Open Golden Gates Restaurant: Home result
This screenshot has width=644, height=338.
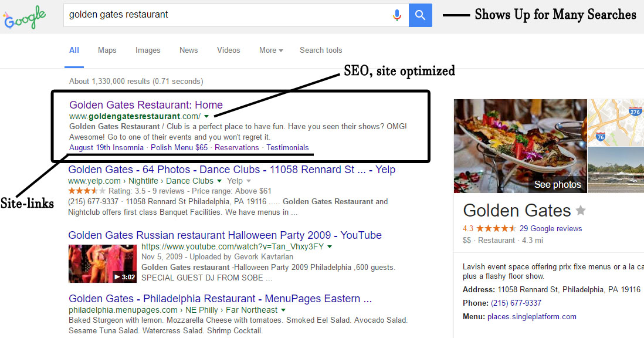(x=146, y=104)
